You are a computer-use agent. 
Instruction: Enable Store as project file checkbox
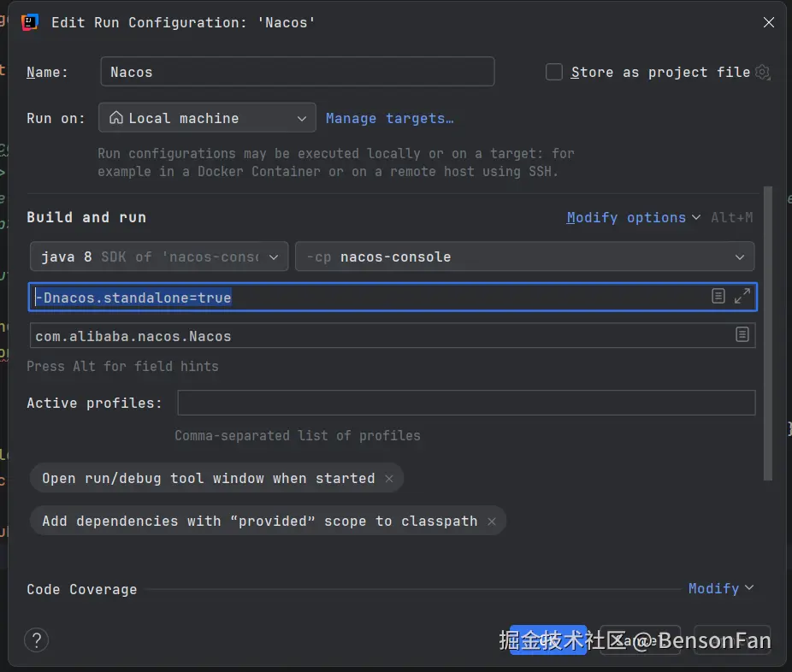[x=554, y=73]
